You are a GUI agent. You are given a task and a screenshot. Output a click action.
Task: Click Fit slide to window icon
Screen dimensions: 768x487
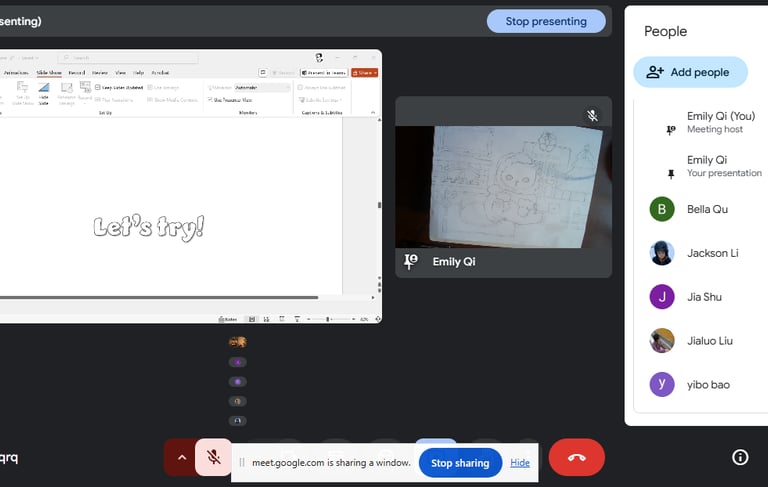(x=378, y=319)
